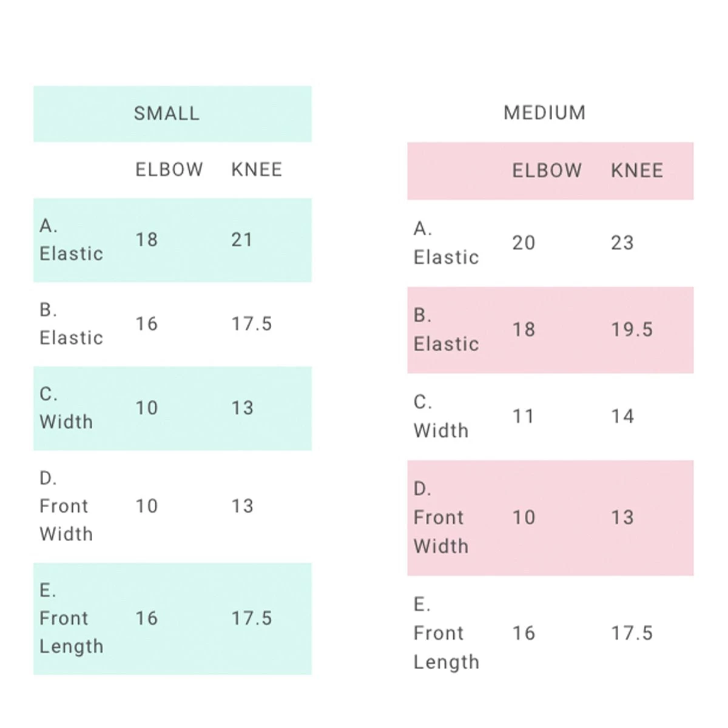Click Small E. Front Length knee value 17.5
Image resolution: width=728 pixels, height=728 pixels.
coord(251,618)
